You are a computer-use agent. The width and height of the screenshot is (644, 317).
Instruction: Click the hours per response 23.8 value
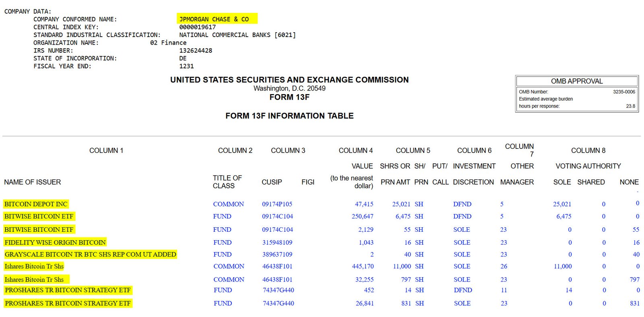coord(630,106)
